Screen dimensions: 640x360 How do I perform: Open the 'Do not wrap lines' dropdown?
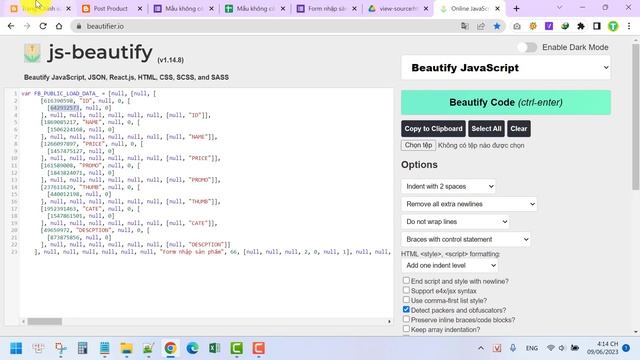(455, 222)
